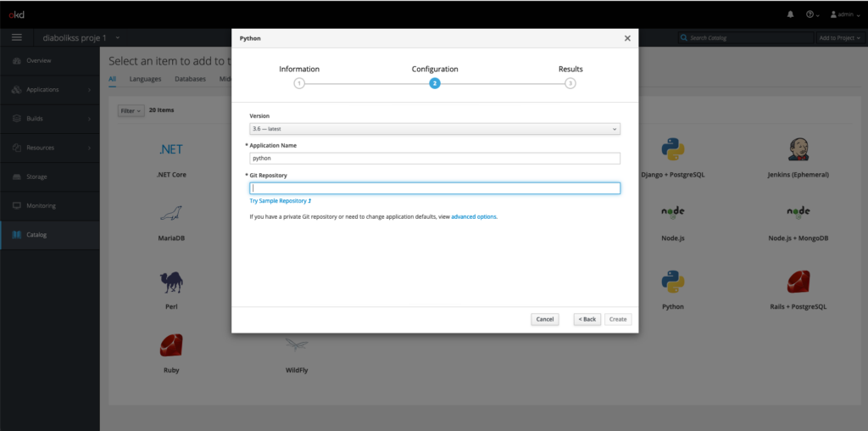This screenshot has width=868, height=431.
Task: Open the diabolikss proje 1 project dropdown
Action: pyautogui.click(x=81, y=37)
